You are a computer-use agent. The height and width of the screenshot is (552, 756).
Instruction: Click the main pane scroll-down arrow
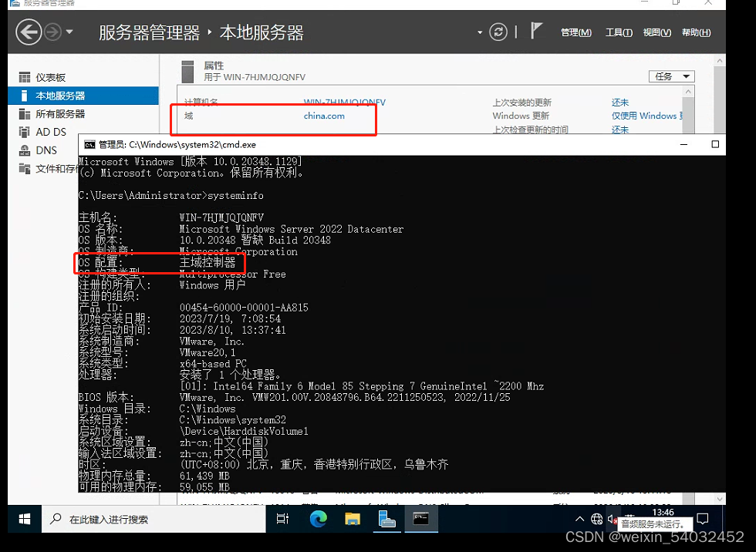point(719,499)
